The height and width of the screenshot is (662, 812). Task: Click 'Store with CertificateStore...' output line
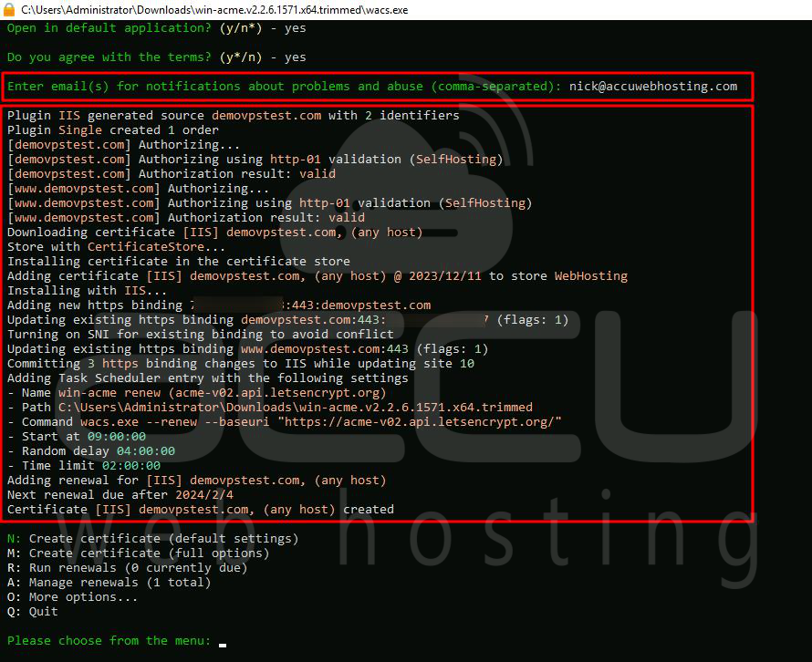tap(116, 247)
